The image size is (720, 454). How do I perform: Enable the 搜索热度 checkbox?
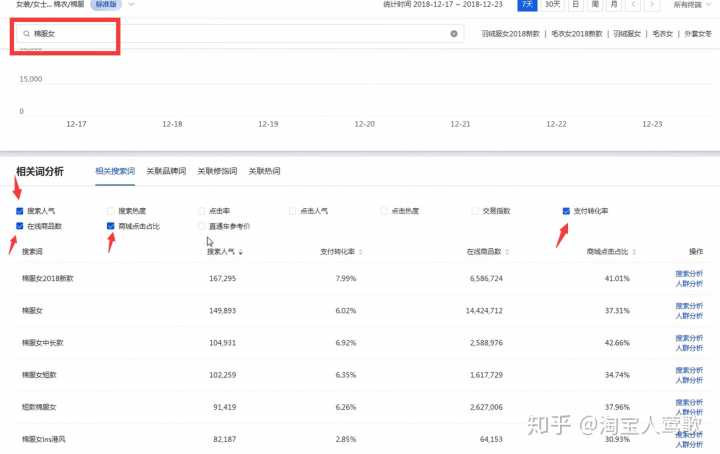(111, 211)
